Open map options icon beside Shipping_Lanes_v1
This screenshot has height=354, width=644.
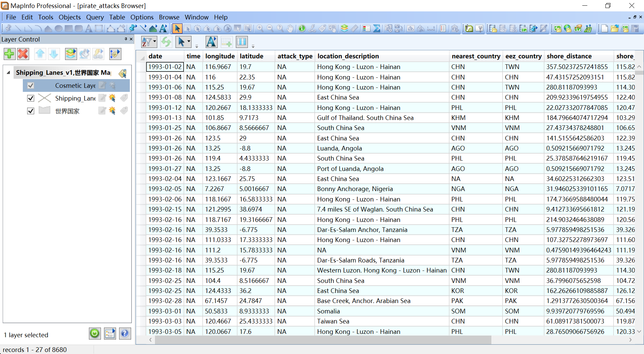(x=123, y=73)
